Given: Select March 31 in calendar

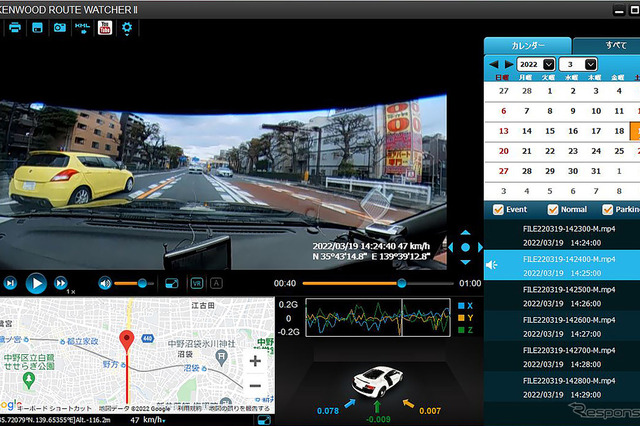Looking at the screenshot, I should [x=596, y=171].
